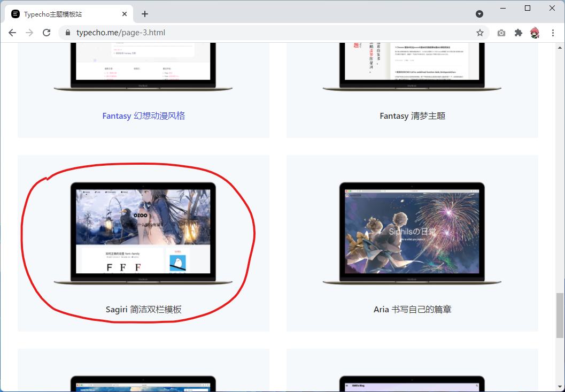
Task: Click the Sagiri theme laptop preview
Action: (143, 233)
